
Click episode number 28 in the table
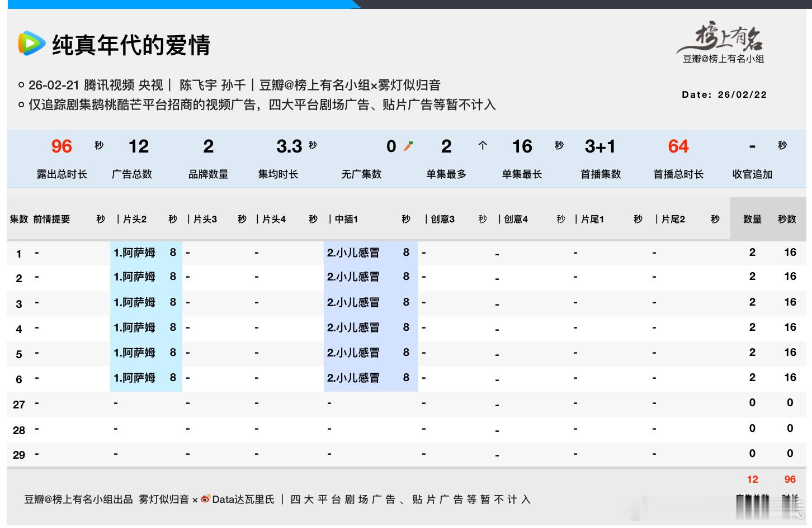[x=19, y=430]
